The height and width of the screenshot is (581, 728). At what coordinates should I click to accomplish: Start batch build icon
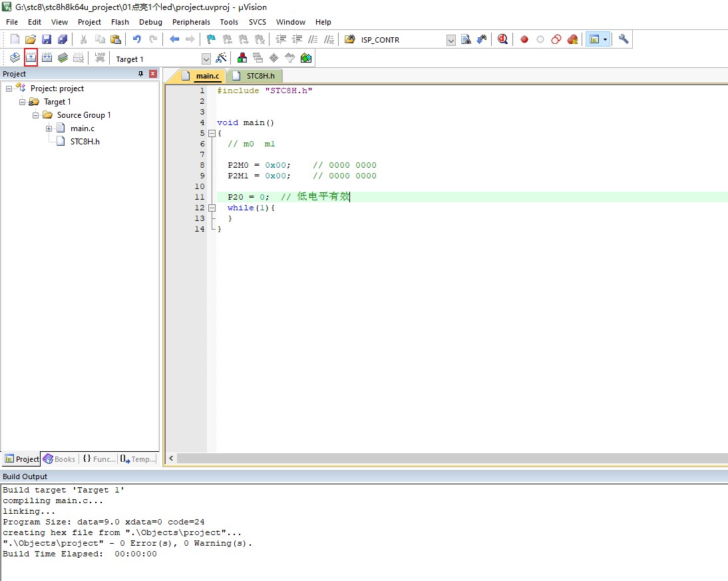coord(63,58)
